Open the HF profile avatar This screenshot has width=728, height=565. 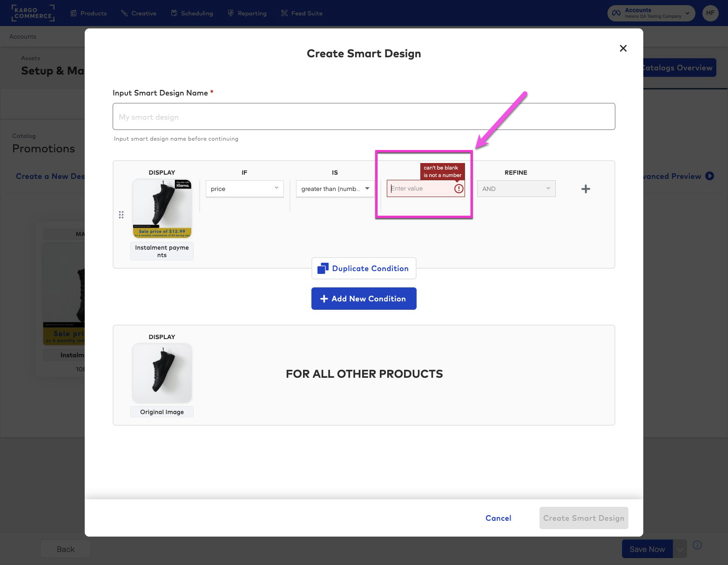(710, 13)
